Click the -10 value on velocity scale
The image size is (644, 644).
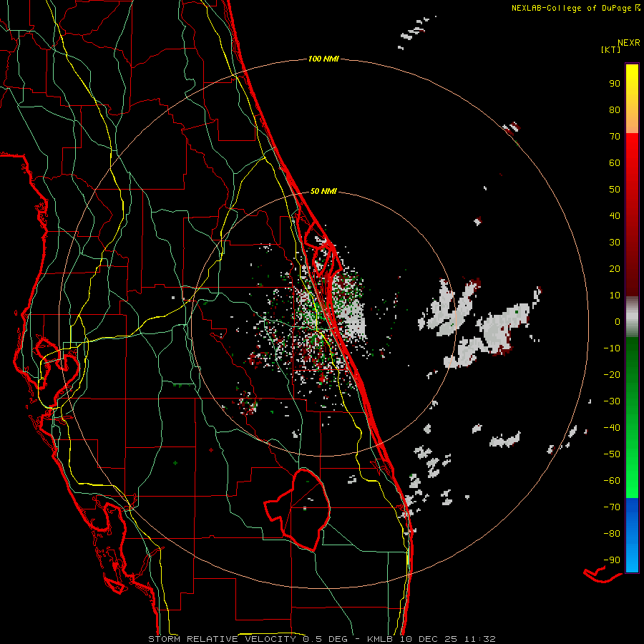click(612, 348)
